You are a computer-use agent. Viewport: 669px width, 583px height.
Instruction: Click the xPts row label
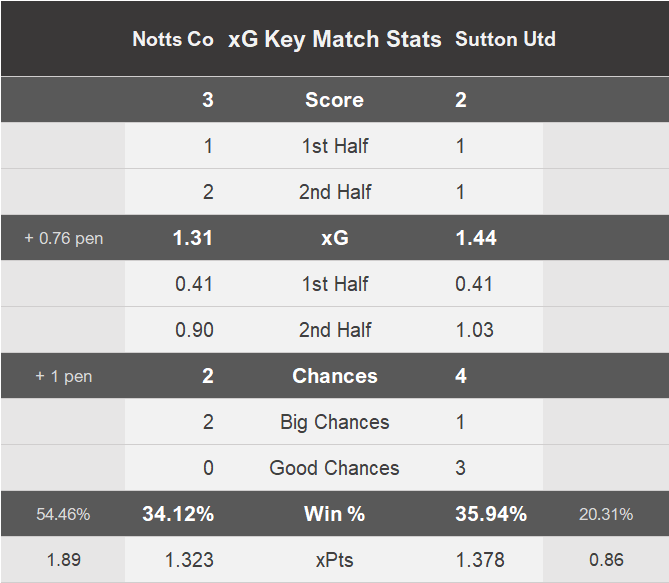point(334,560)
